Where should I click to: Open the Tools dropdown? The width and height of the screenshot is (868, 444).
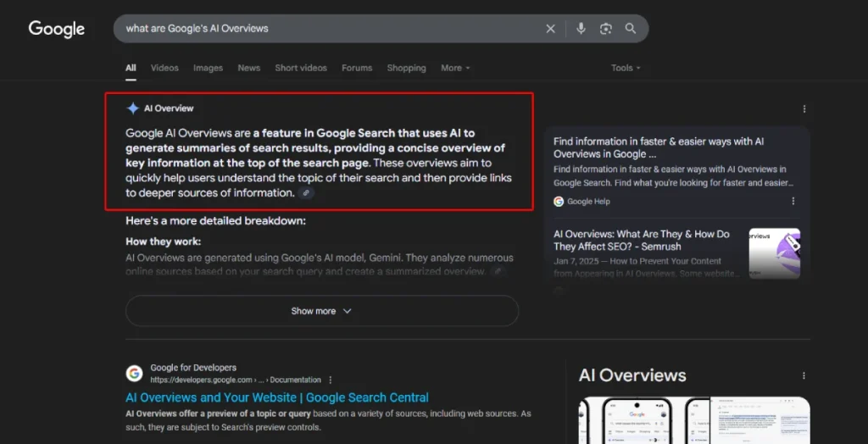[626, 68]
